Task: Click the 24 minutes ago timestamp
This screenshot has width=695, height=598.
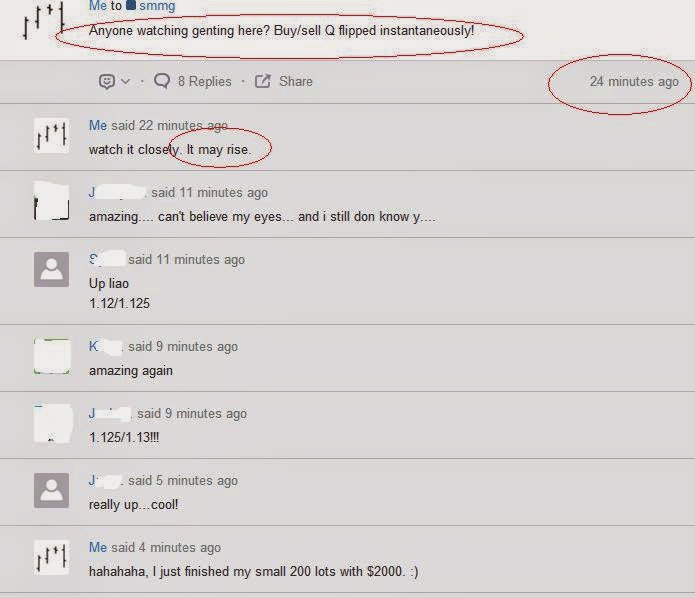Action: tap(634, 82)
